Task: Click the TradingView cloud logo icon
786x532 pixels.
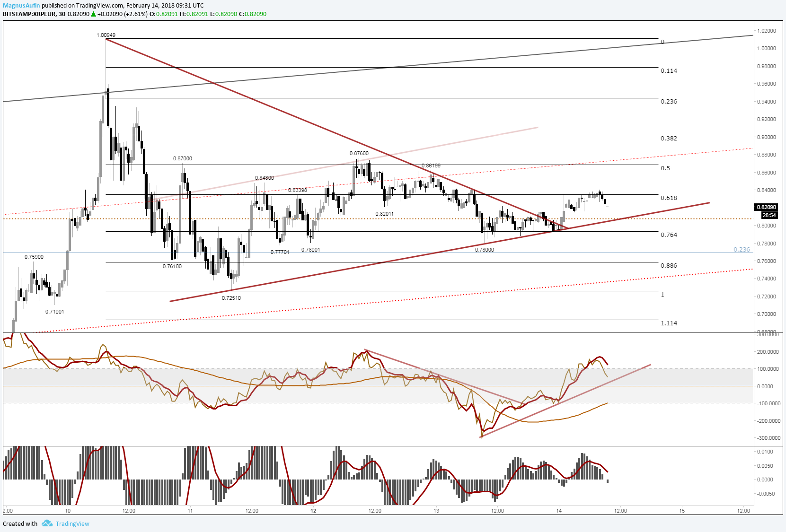Action: point(47,523)
